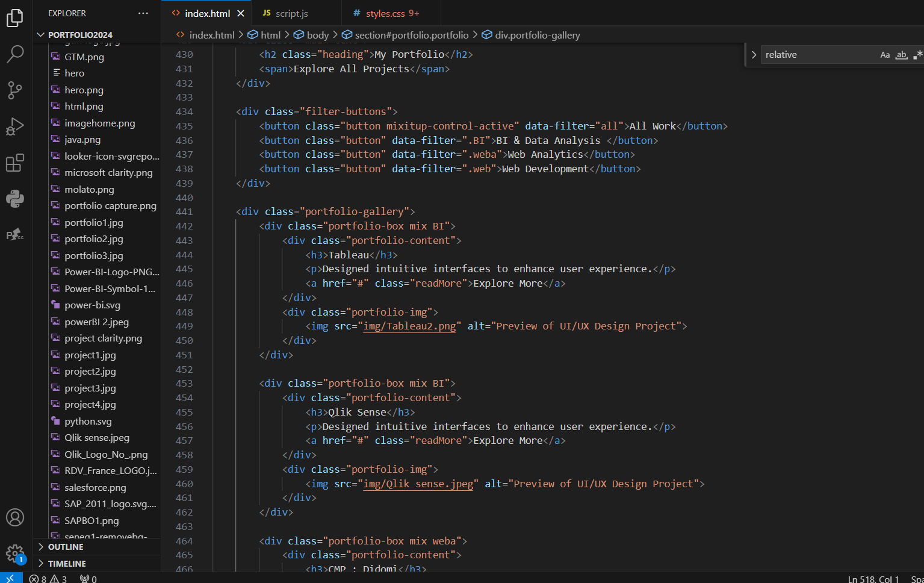Image resolution: width=924 pixels, height=583 pixels.
Task: Click the power-bi.svg file icon
Action: pyautogui.click(x=55, y=305)
